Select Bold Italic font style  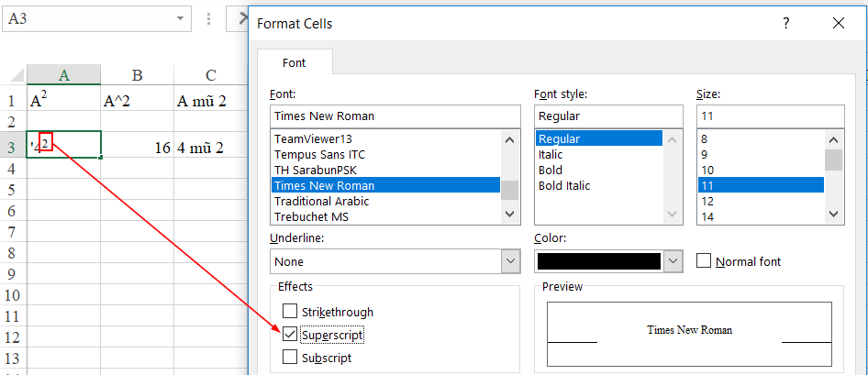(565, 186)
